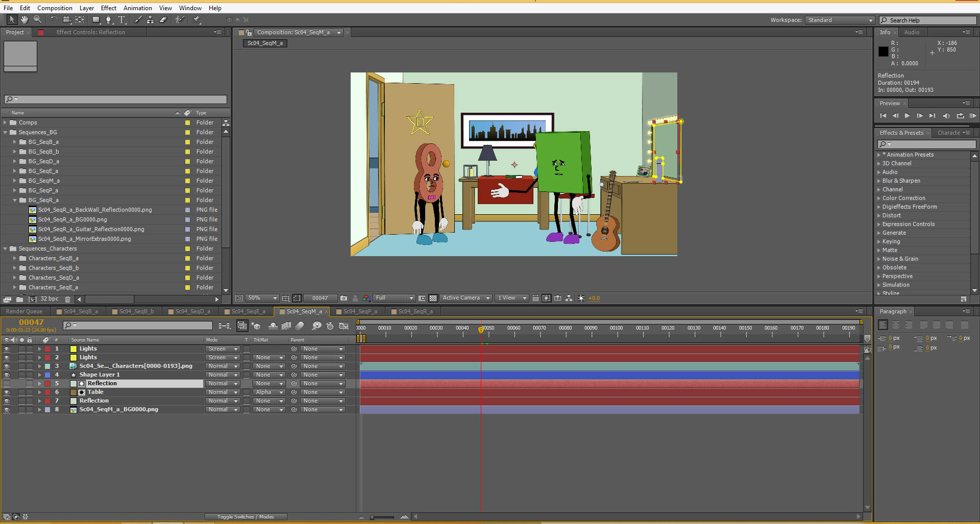Screen dimensions: 980x524
Task: Expand the BG_SeqM_a folder
Action: [15, 181]
